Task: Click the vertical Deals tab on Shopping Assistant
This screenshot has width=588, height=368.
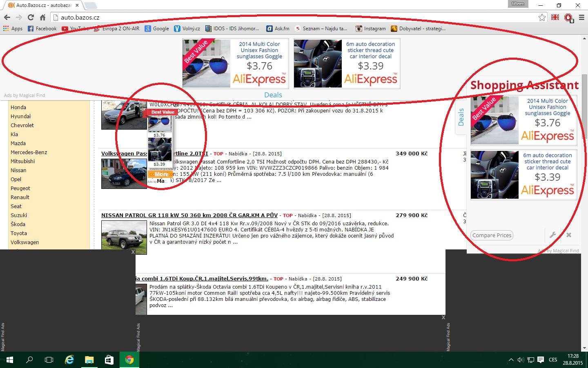Action: 461,117
